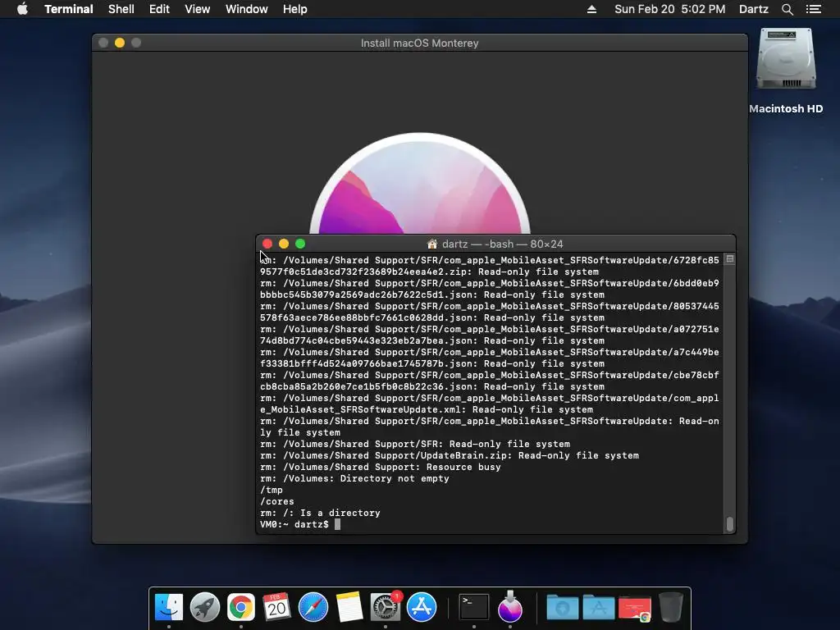Open System Preferences gear in Dock
This screenshot has width=840, height=630.
point(386,607)
